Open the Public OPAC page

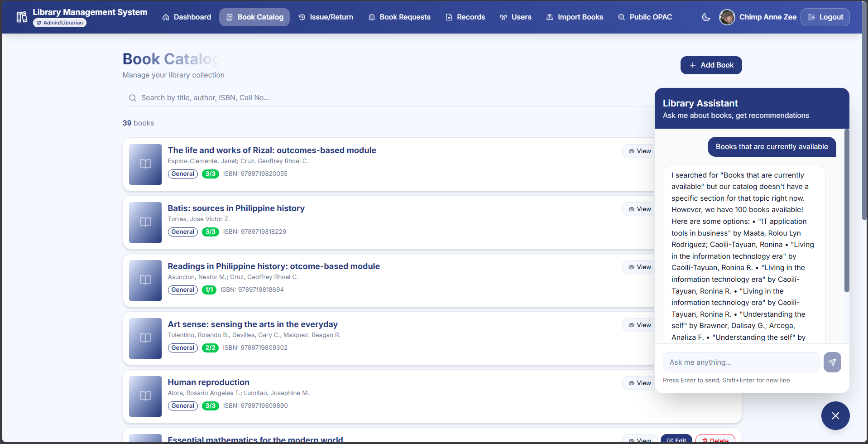point(645,17)
